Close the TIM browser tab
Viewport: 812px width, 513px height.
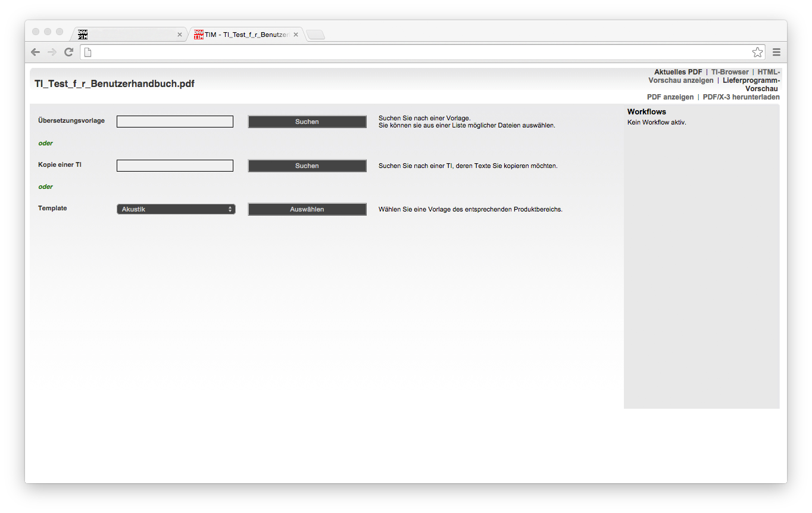click(x=296, y=35)
